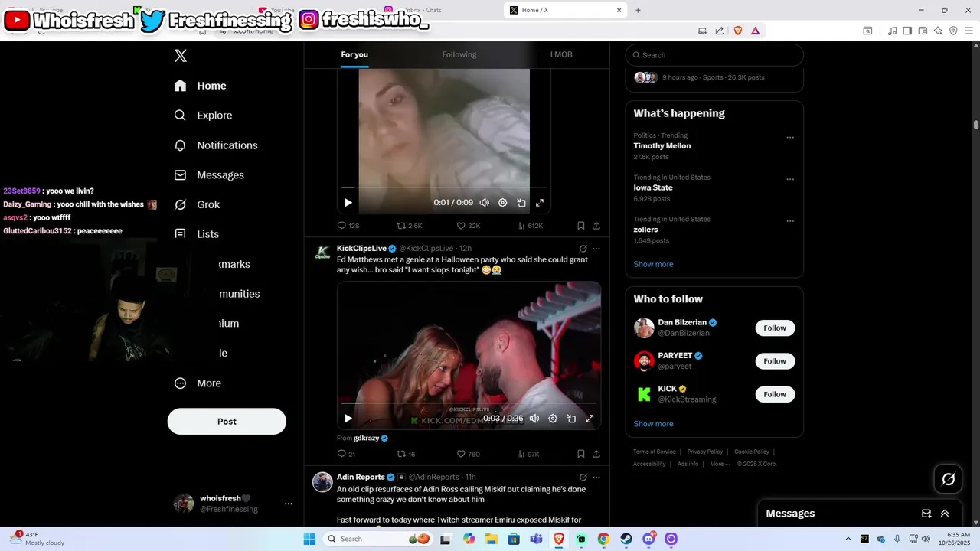Open Lists in the sidebar

coord(197,234)
